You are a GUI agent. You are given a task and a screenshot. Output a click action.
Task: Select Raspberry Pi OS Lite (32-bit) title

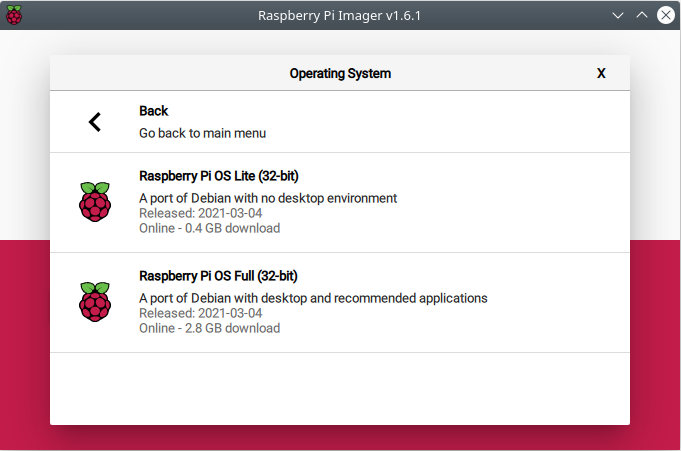219,176
